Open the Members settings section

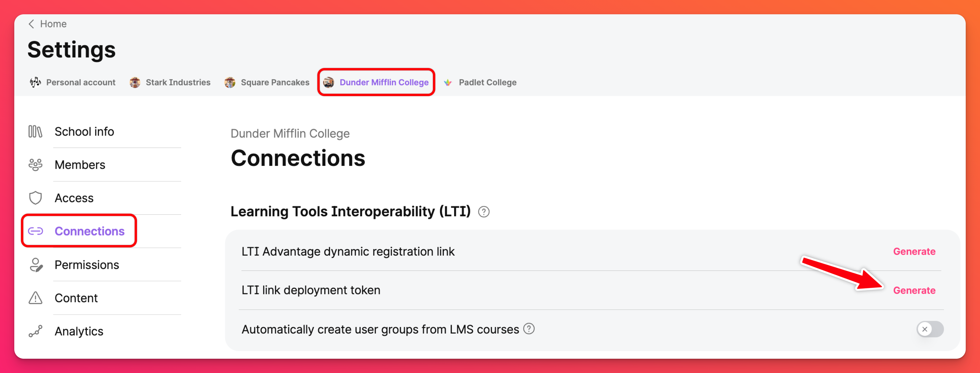tap(80, 165)
